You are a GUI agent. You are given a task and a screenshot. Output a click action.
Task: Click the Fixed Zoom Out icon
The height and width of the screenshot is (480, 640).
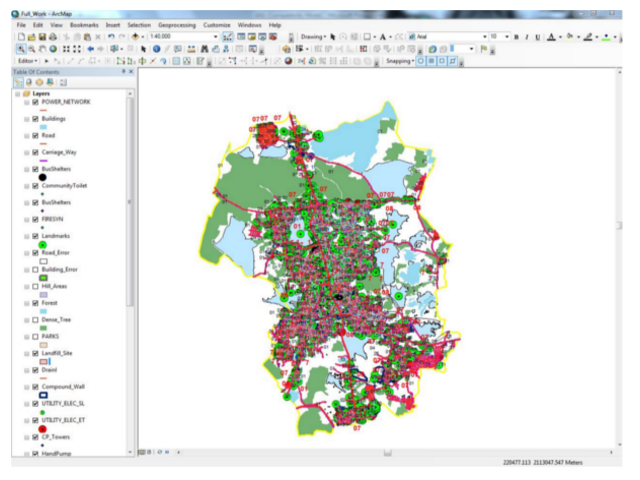coord(77,49)
